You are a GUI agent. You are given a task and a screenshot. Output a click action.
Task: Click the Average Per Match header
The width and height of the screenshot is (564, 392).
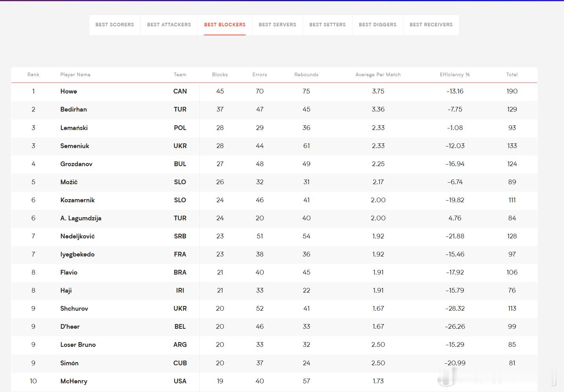coord(378,75)
